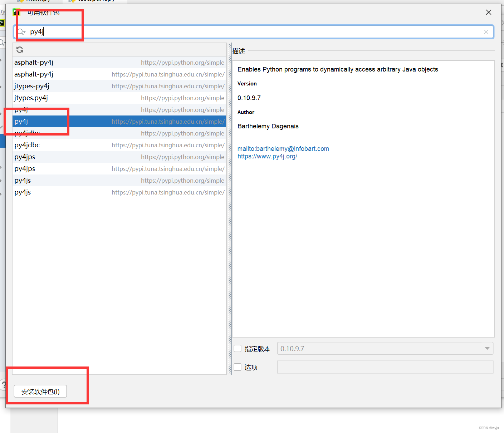Open the https://www.py4j.org/ link
The image size is (504, 433).
coord(267,156)
